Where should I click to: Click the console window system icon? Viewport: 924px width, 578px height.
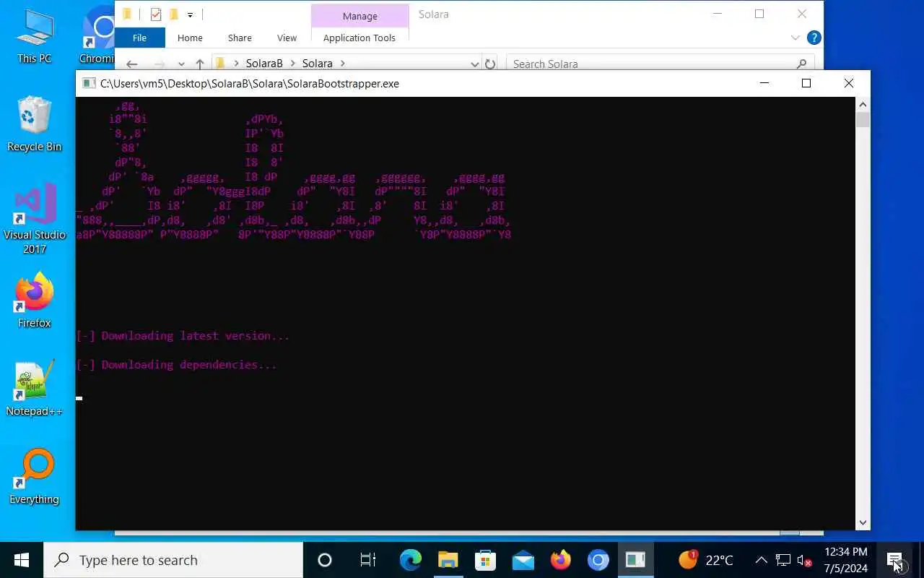89,83
